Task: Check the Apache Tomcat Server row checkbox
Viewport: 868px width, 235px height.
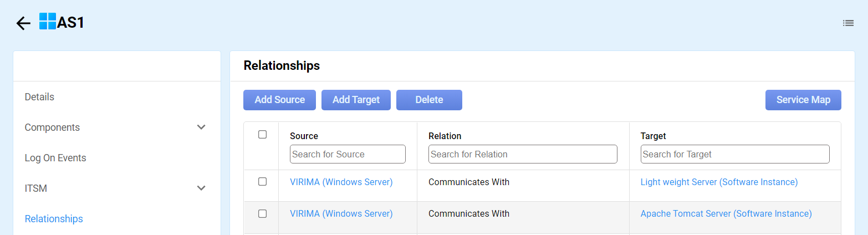Action: (263, 214)
